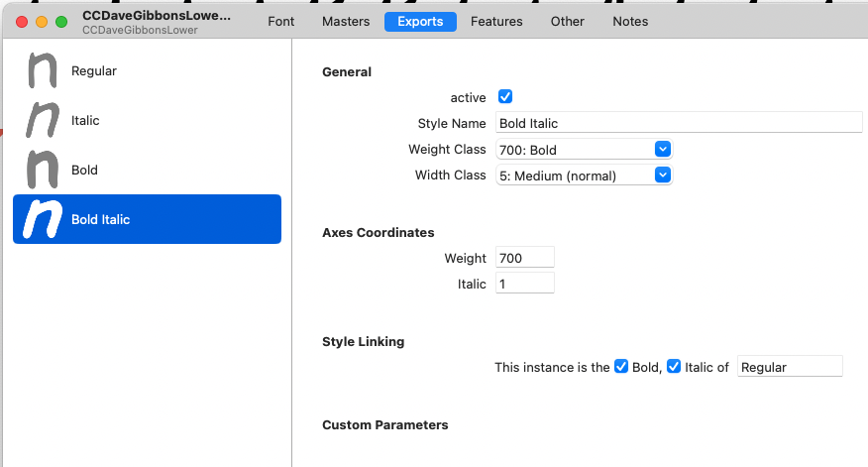Open the Weight Class dropdown
This screenshot has width=868, height=467.
pyautogui.click(x=584, y=149)
